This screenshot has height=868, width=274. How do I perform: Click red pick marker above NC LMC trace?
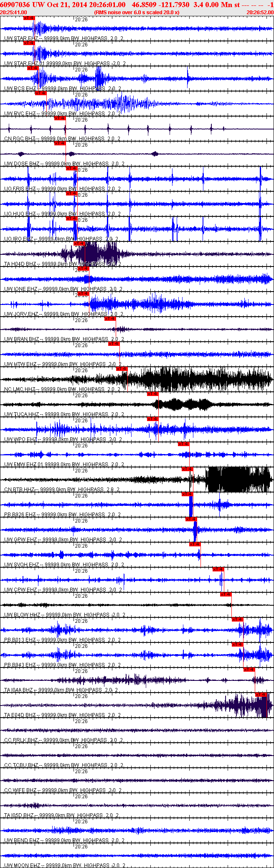(122, 368)
